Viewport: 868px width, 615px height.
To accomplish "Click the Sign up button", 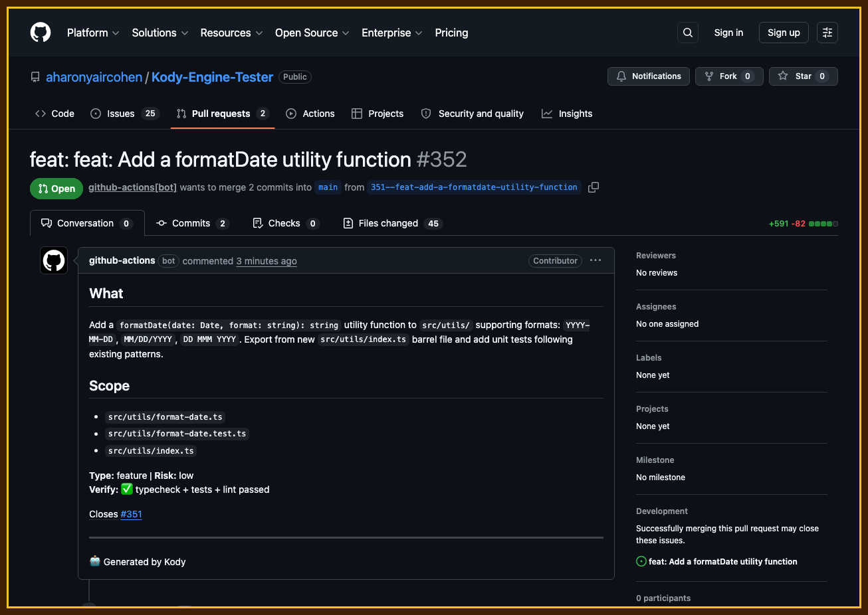I will click(783, 32).
